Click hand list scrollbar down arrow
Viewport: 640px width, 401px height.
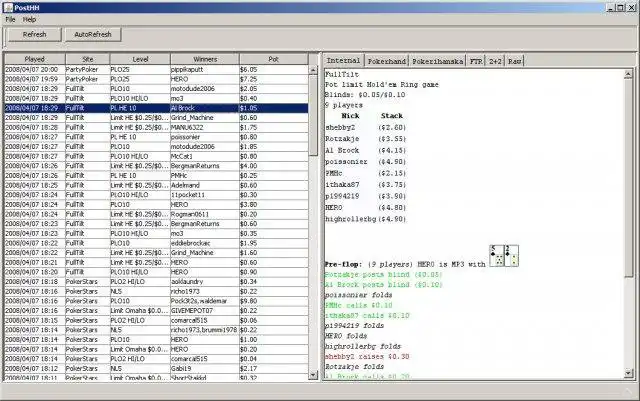click(x=313, y=375)
